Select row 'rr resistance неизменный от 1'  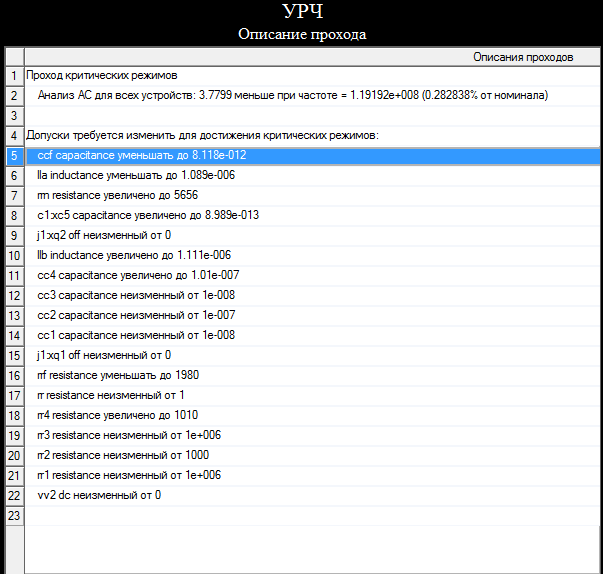pyautogui.click(x=312, y=395)
